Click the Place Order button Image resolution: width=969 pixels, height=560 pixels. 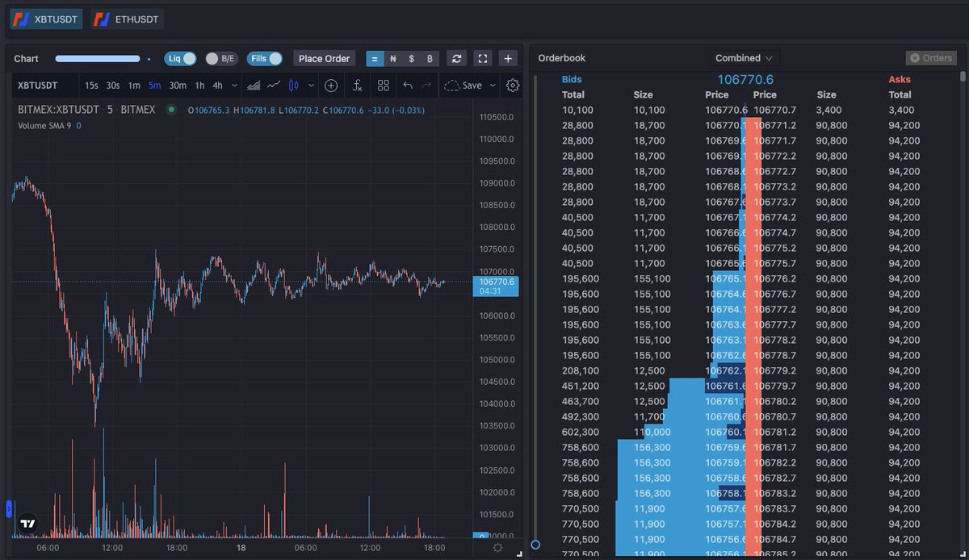coord(324,59)
